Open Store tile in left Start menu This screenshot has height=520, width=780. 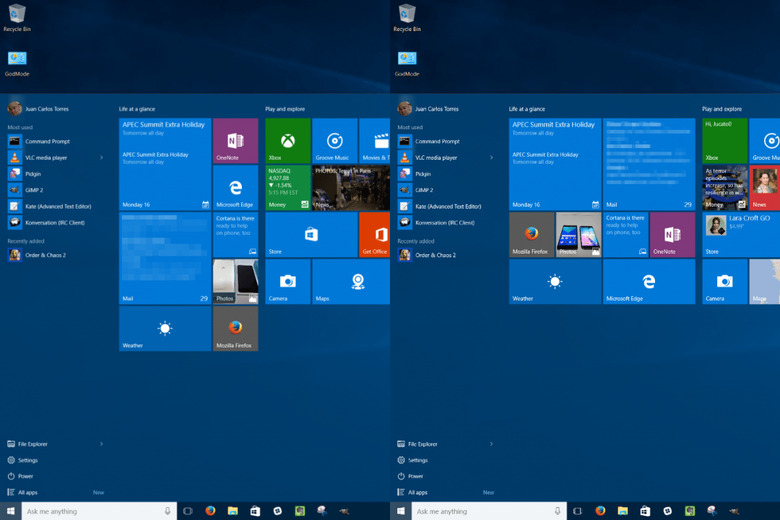point(311,234)
